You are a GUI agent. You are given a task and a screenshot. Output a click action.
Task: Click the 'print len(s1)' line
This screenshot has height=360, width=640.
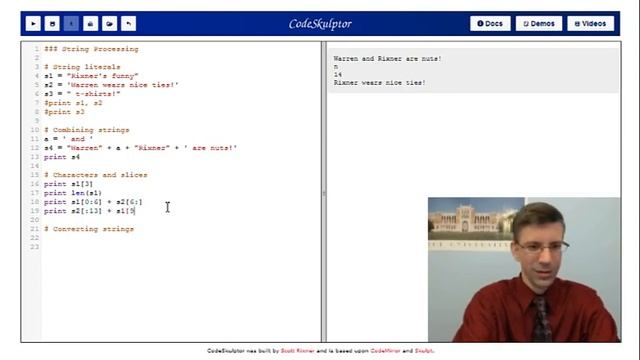(73, 193)
